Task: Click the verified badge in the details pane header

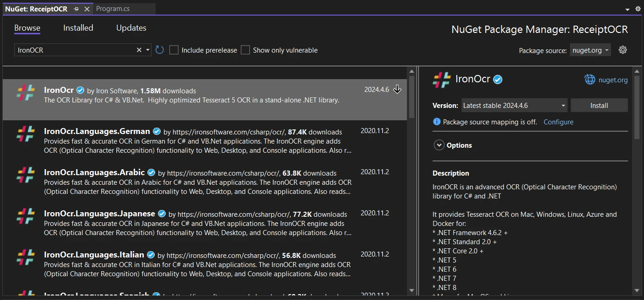Action: (498, 80)
